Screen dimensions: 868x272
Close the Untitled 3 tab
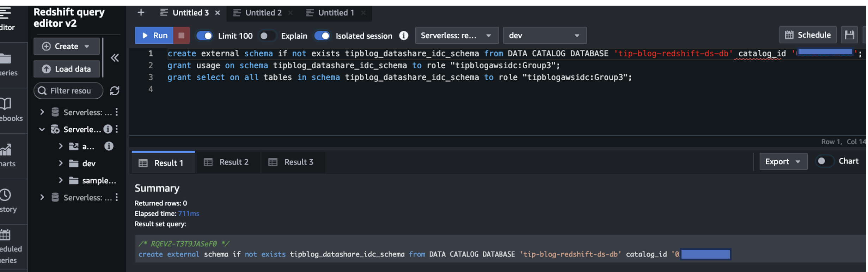[218, 13]
